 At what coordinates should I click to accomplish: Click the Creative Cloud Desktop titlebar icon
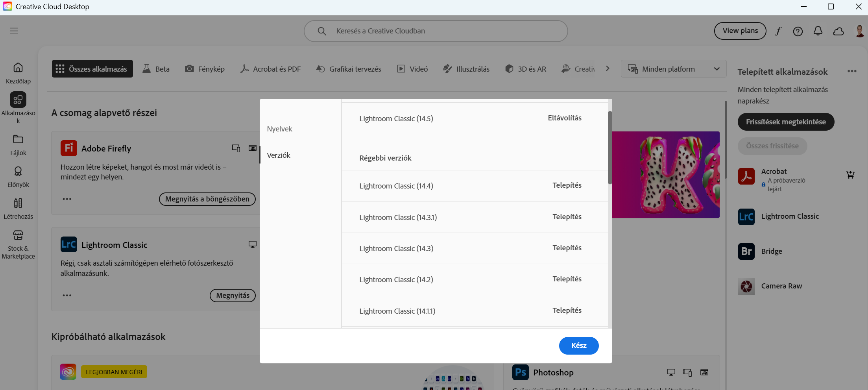[x=7, y=6]
